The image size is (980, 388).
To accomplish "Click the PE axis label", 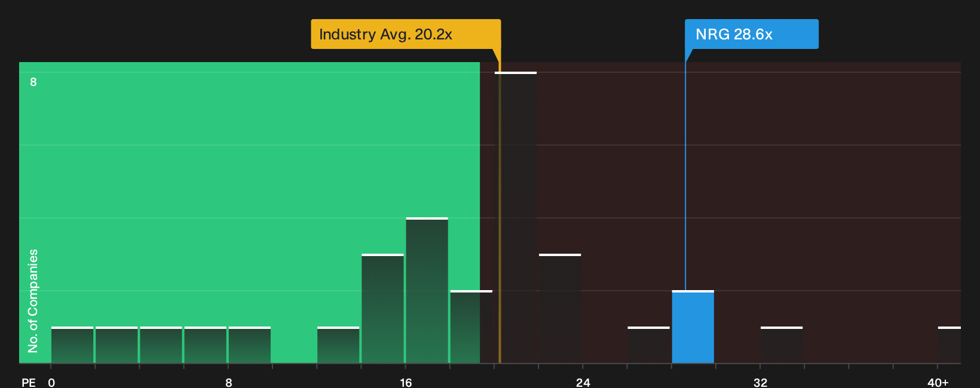I will 29,382.
